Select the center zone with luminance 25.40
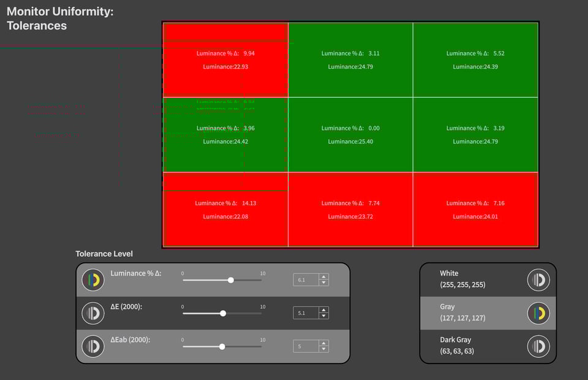Viewport: 588px width, 380px height. 350,135
